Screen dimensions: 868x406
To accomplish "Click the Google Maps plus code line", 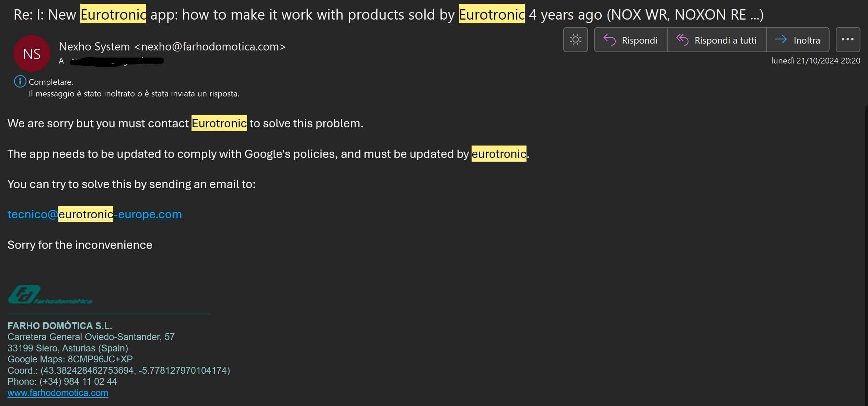I will tap(70, 359).
